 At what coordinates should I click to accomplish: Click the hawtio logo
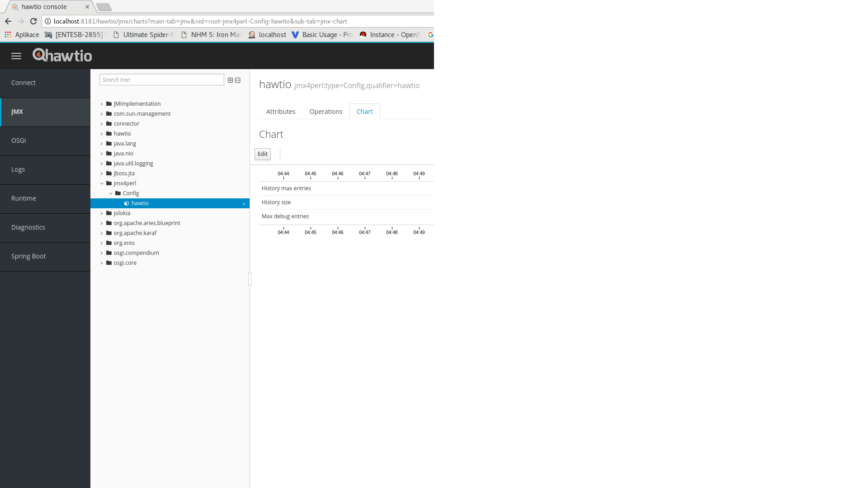coord(62,55)
